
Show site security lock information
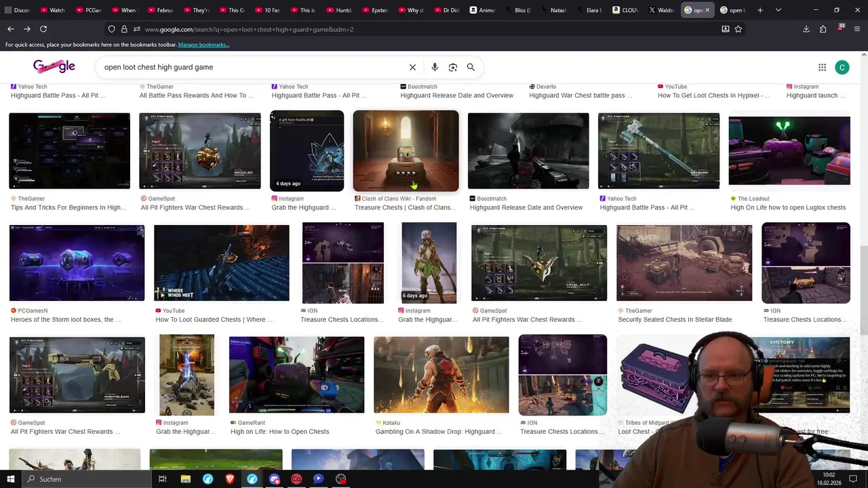pos(124,29)
